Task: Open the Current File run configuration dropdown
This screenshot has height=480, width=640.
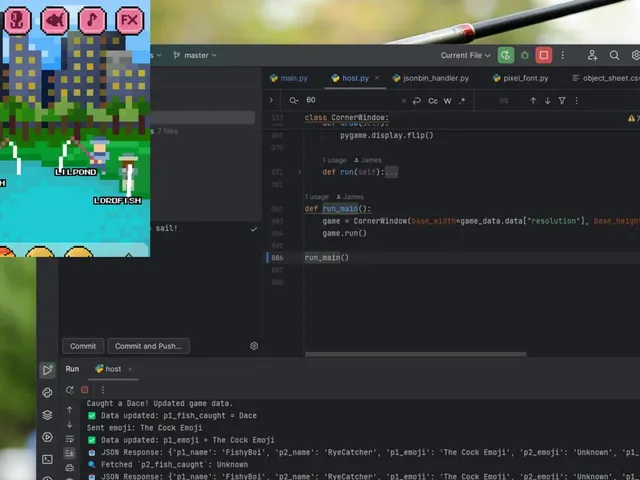Action: [465, 55]
